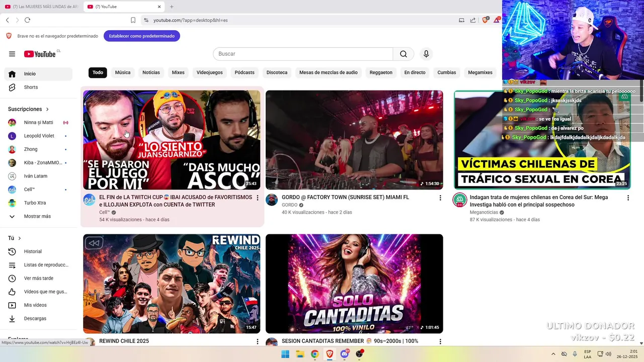Open options for SESION CANTADITAS REMEMBER video

click(440, 342)
